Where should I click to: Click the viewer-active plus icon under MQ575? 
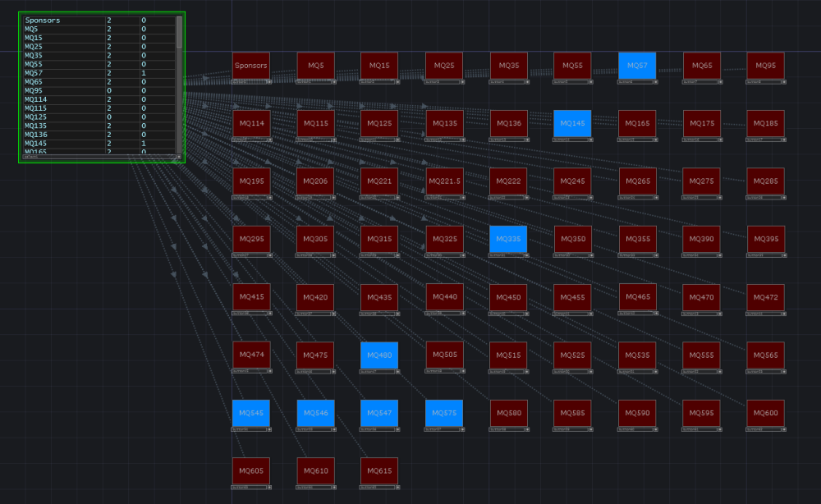click(x=461, y=429)
